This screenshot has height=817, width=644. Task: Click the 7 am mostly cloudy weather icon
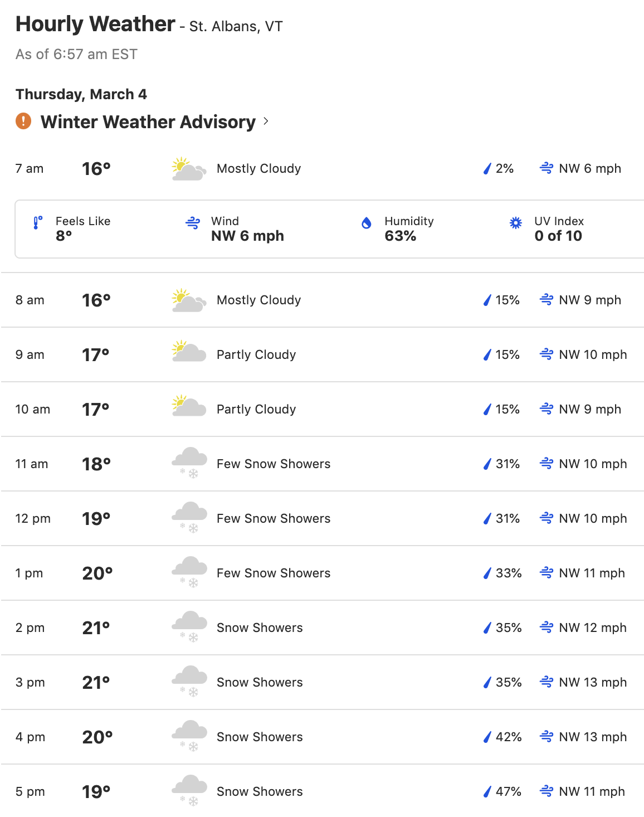(x=189, y=169)
